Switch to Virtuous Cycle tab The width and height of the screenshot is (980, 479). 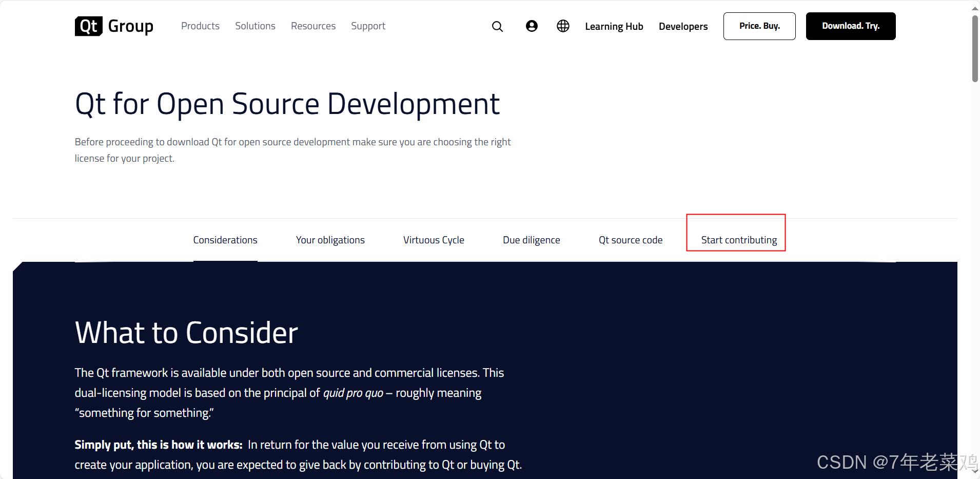434,240
